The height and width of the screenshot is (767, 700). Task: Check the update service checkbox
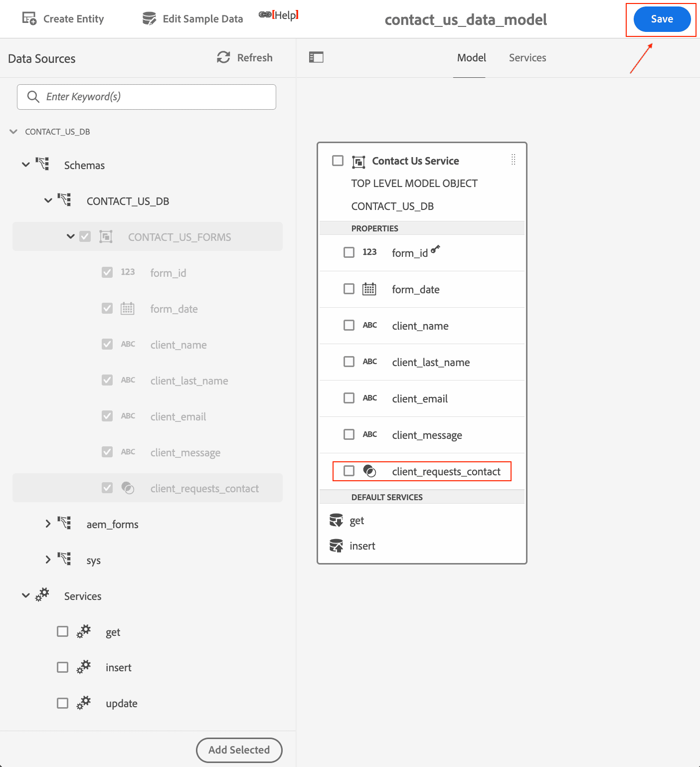(63, 703)
